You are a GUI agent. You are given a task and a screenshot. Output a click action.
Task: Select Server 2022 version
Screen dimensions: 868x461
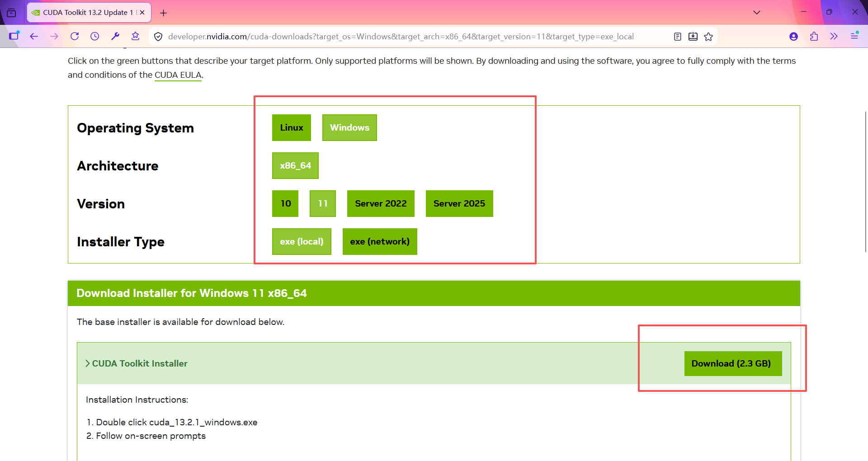point(381,203)
